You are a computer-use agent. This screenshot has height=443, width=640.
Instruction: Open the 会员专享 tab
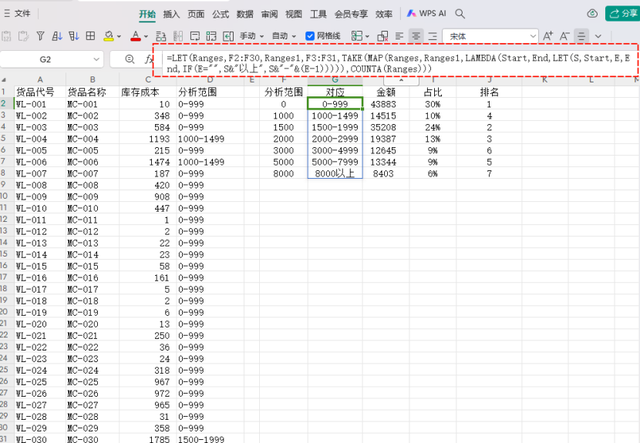pyautogui.click(x=351, y=14)
